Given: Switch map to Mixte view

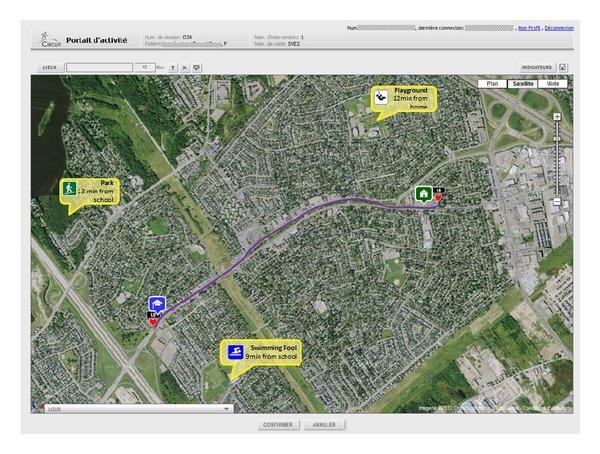Looking at the screenshot, I should pyautogui.click(x=553, y=84).
